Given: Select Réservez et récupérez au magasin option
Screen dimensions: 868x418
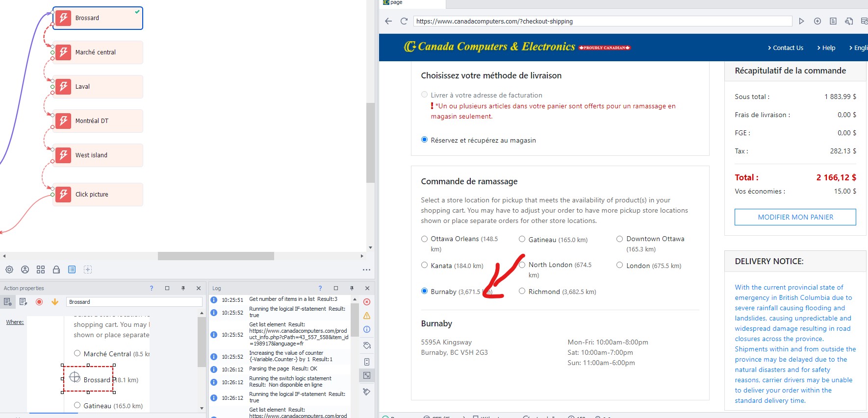Looking at the screenshot, I should pos(425,140).
